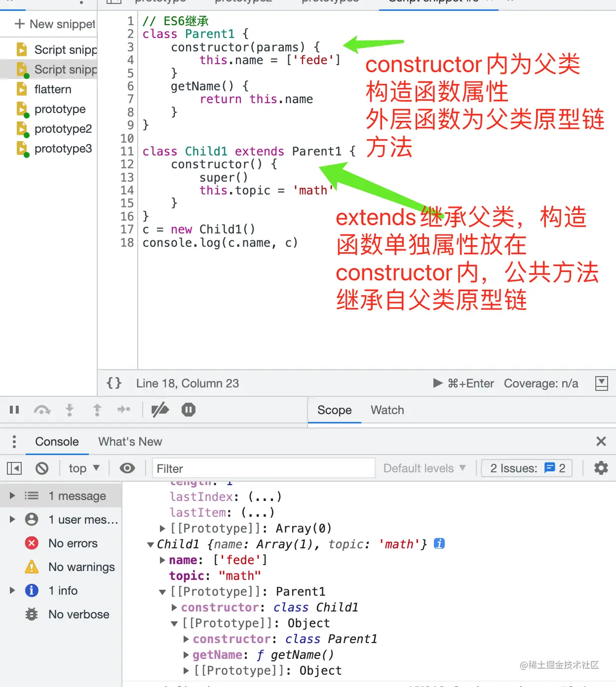Open the flattern snippet
This screenshot has width=616, height=687.
[53, 89]
